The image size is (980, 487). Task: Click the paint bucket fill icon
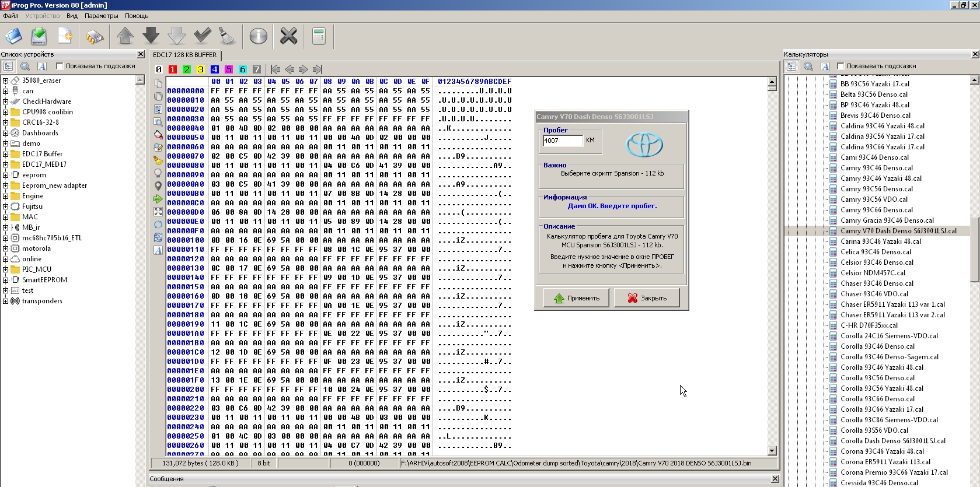(x=158, y=135)
